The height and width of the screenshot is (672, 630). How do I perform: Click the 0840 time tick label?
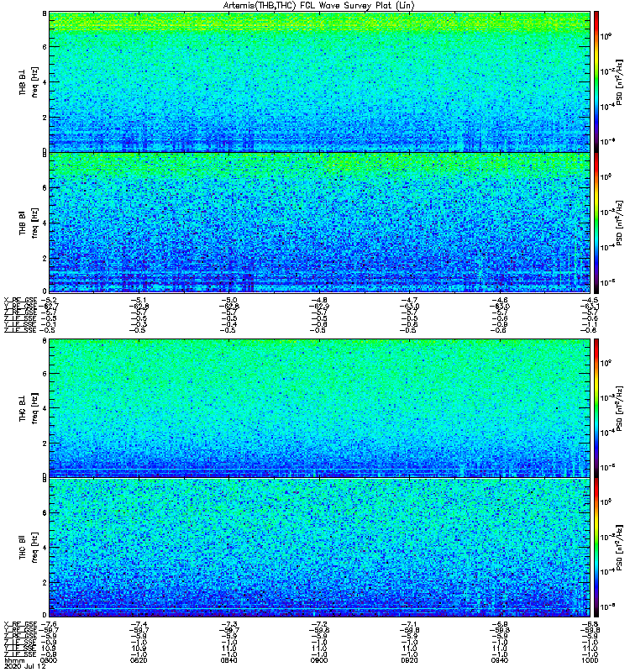228,660
